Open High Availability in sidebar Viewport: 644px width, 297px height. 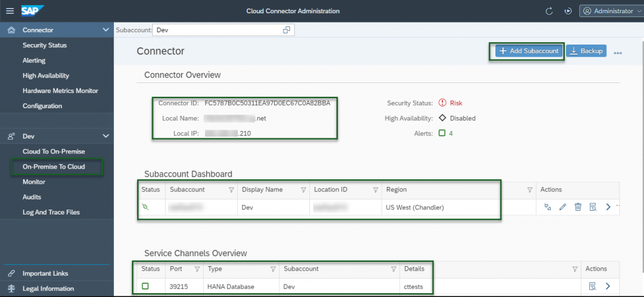46,76
